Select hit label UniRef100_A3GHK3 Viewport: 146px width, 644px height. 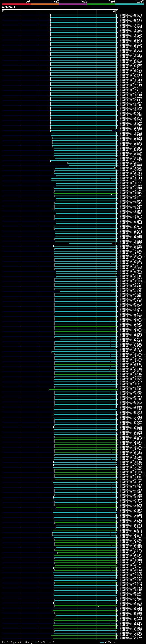click(x=131, y=417)
